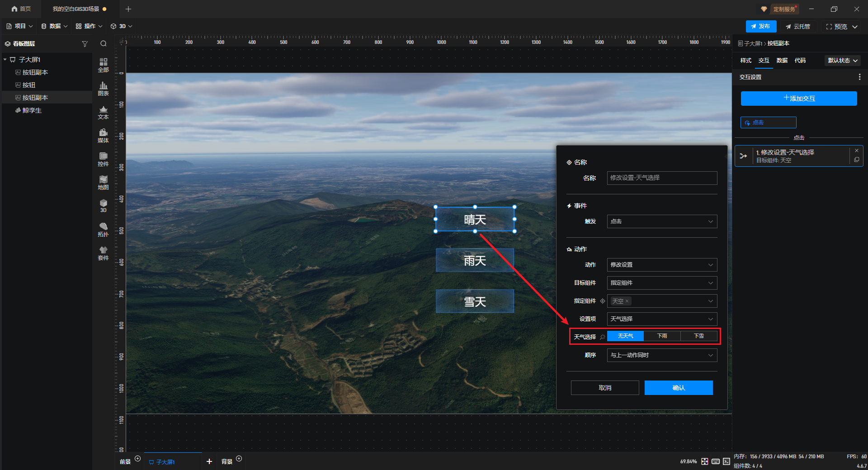Expand the 触发 trigger dropdown
This screenshot has height=470, width=868.
click(x=661, y=221)
